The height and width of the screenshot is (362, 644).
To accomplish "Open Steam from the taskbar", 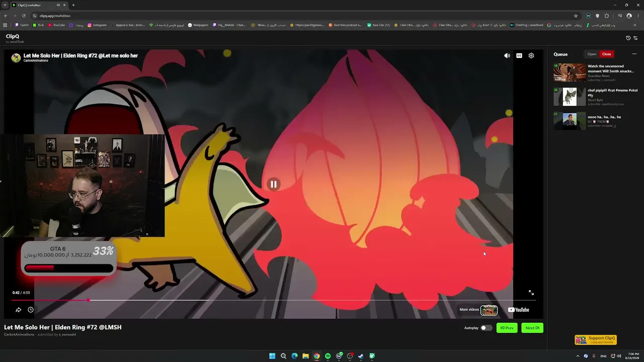I will point(361,356).
